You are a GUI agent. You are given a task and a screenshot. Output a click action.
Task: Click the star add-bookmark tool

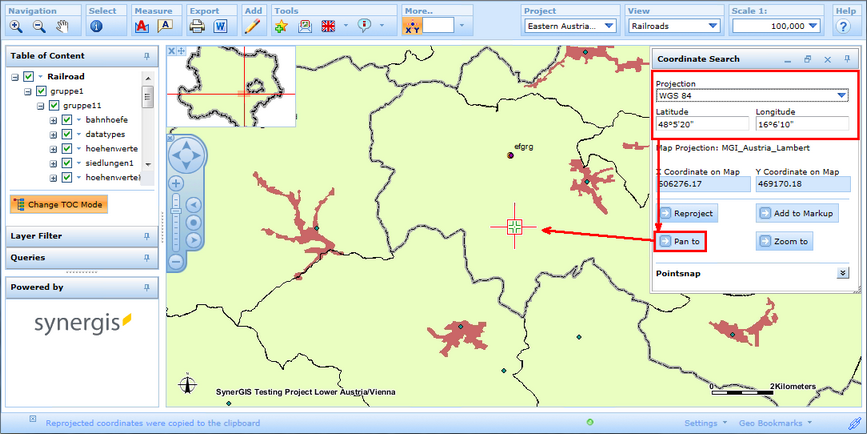point(281,26)
